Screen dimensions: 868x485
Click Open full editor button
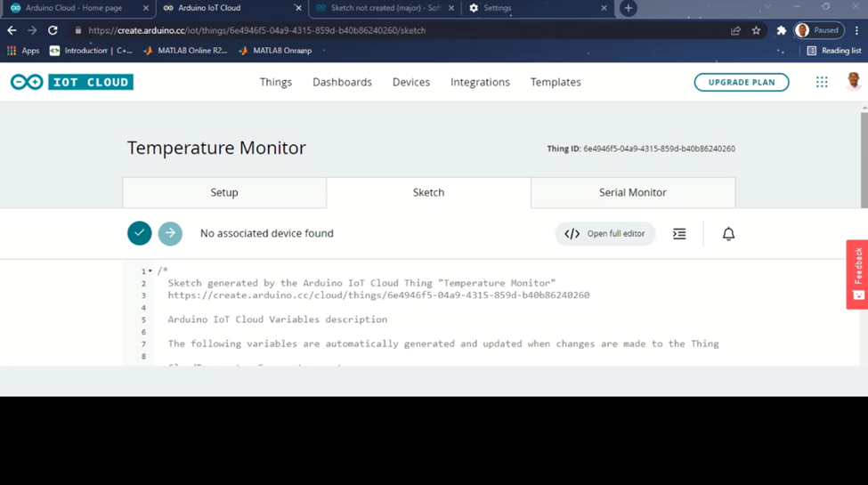605,234
